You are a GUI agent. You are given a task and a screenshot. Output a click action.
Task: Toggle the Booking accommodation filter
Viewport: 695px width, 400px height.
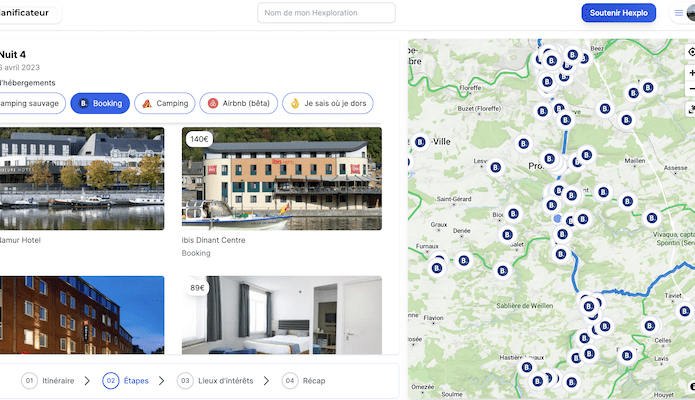[100, 103]
